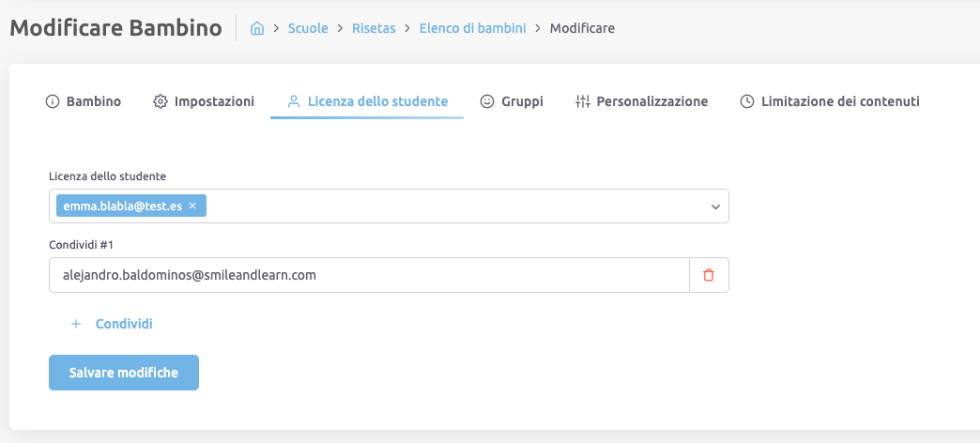Screen dimensions: 980x443
Task: Click the gear icon beside Impostazioni
Action: (161, 101)
